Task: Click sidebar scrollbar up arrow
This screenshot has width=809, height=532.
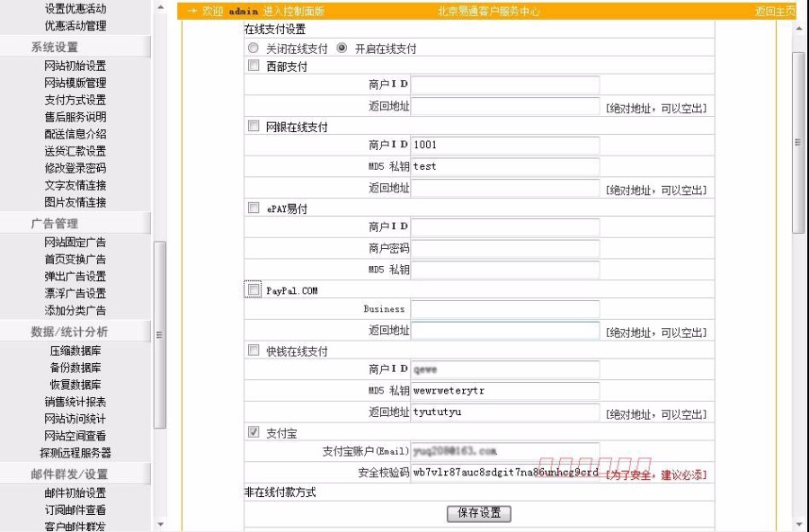Action: 161,7
